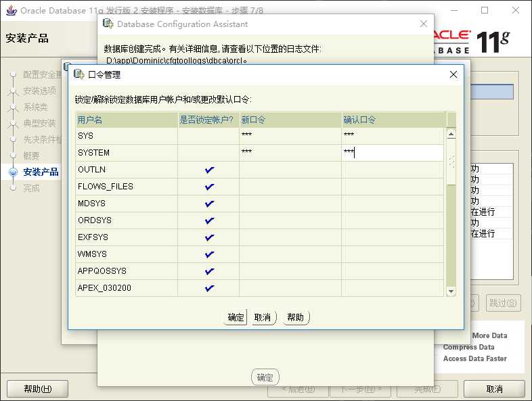Toggle lock cell for SYSTEM account
Viewport: 532px width, 401px height.
pos(208,153)
